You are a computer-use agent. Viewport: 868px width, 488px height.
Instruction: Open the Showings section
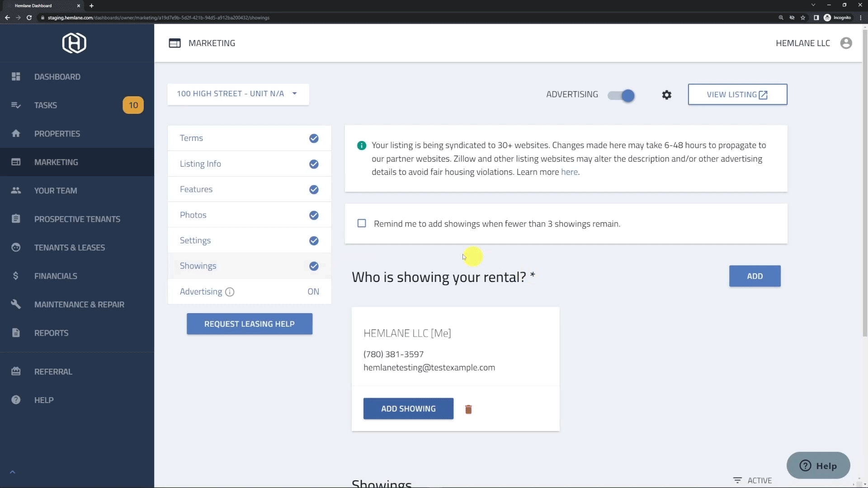250,266
